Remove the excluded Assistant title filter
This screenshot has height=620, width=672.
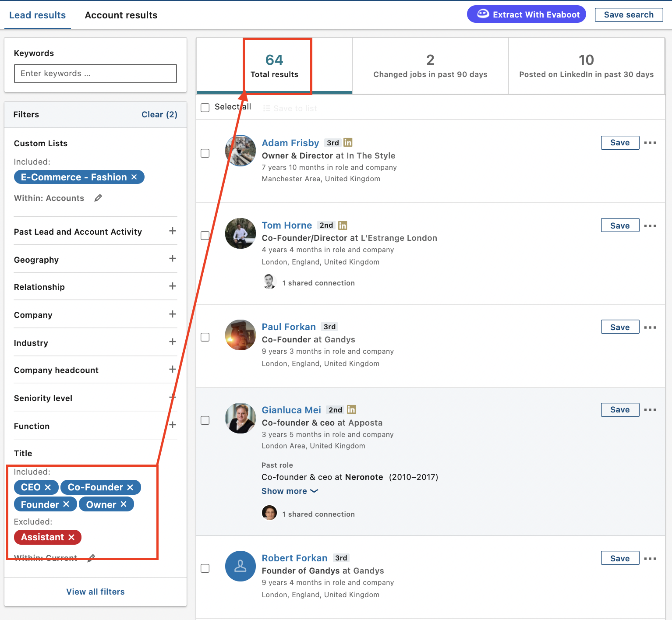tap(71, 537)
